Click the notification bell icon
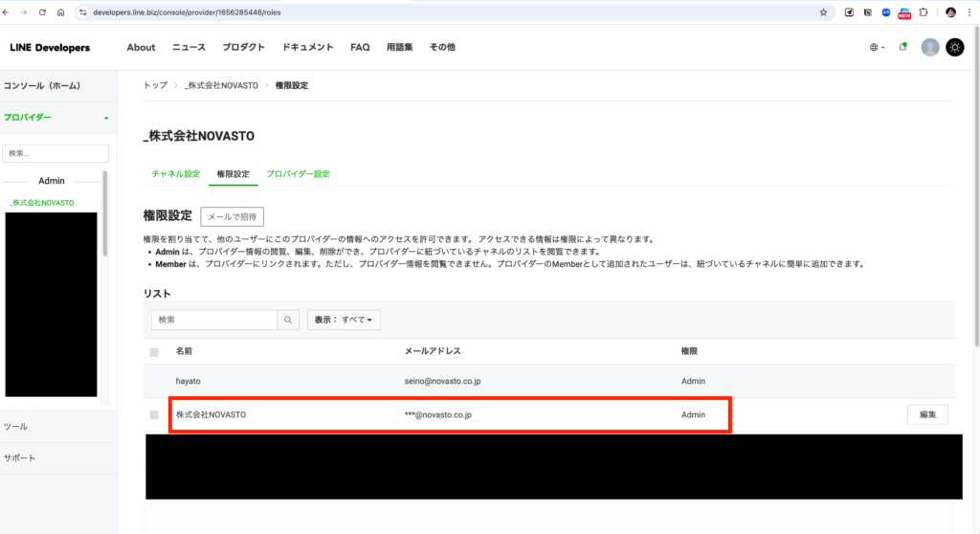This screenshot has width=980, height=534. tap(902, 47)
